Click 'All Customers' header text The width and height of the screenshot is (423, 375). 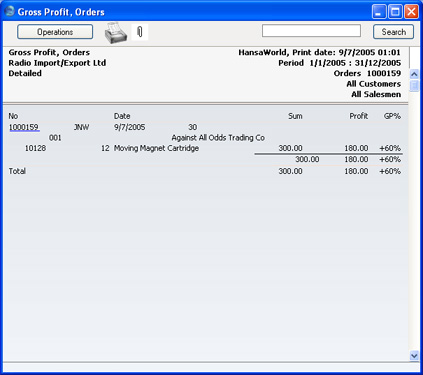pyautogui.click(x=373, y=84)
